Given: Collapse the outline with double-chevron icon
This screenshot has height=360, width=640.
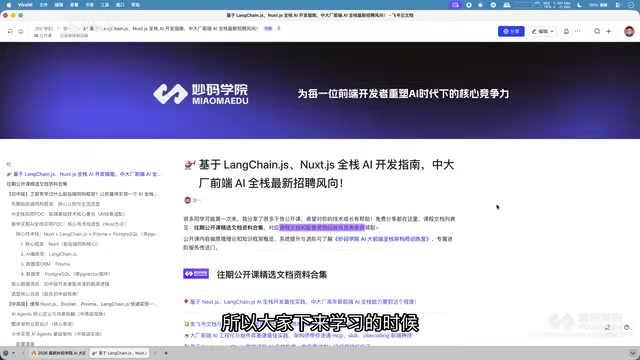Looking at the screenshot, I should (9, 164).
